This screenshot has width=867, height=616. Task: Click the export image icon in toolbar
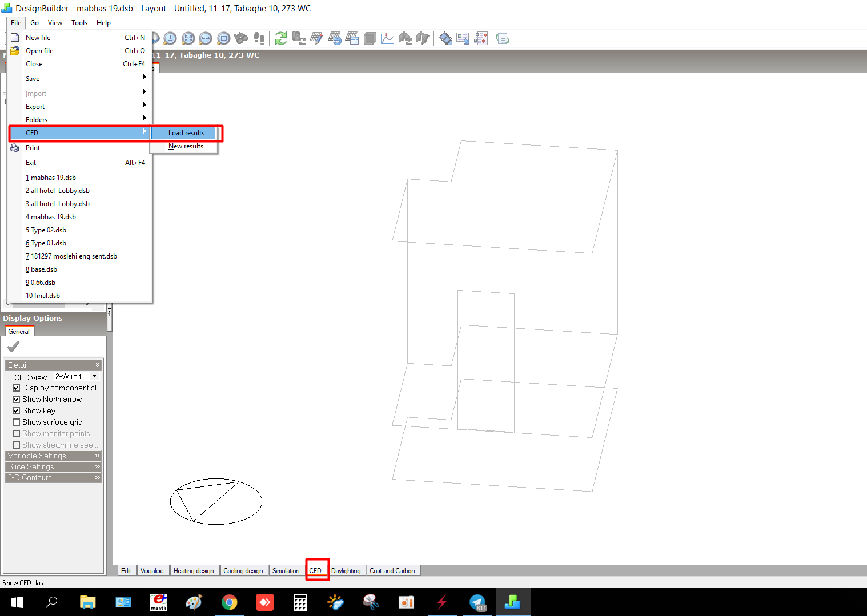coord(463,38)
